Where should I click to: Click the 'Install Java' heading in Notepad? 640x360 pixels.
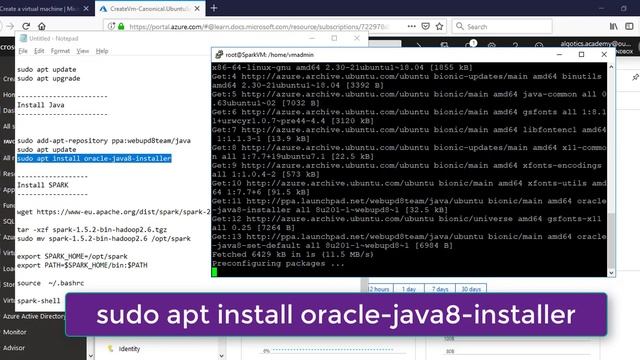pyautogui.click(x=40, y=105)
